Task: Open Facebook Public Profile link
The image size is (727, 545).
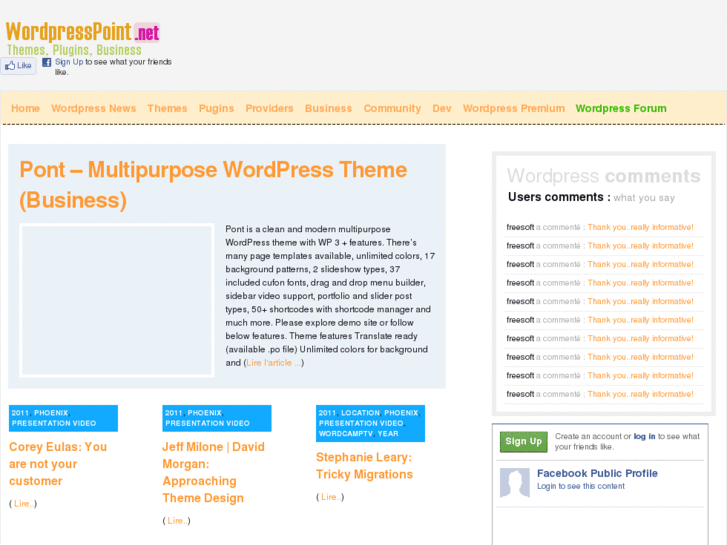Action: coord(597,474)
